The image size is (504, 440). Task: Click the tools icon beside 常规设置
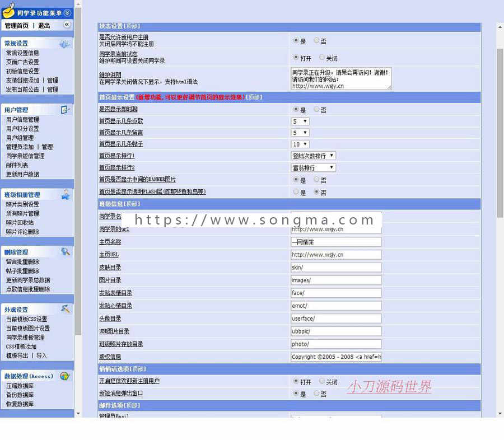65,43
